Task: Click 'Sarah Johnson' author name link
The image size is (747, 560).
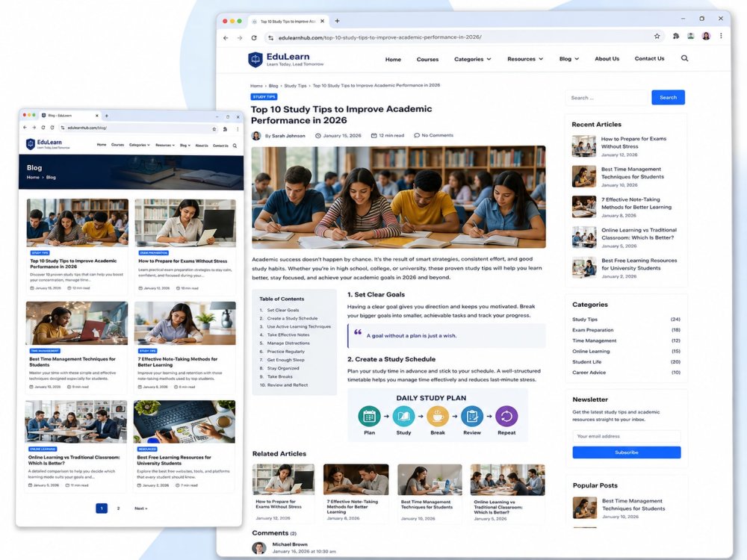Action: coord(288,136)
